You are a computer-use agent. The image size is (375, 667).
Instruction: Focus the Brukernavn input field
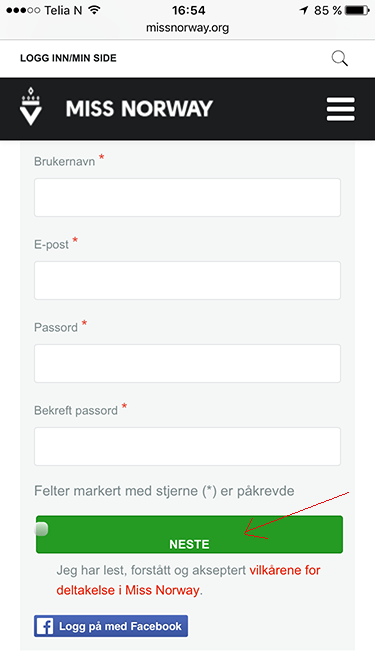(188, 197)
